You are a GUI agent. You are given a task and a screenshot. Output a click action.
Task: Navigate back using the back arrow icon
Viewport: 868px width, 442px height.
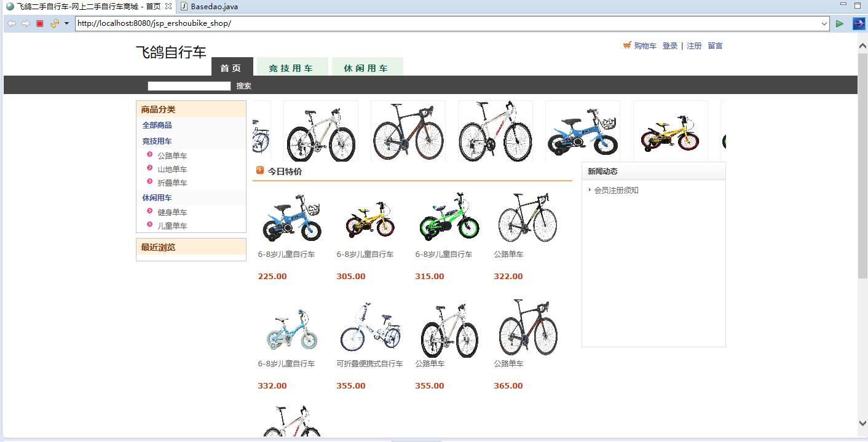tap(11, 23)
